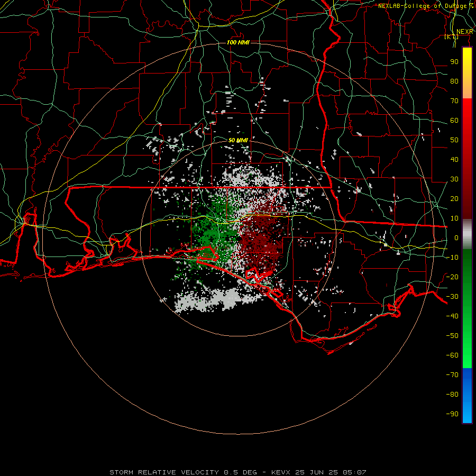476x476 pixels.
Task: Select the 90 value on velocity scale
Action: tap(454, 62)
